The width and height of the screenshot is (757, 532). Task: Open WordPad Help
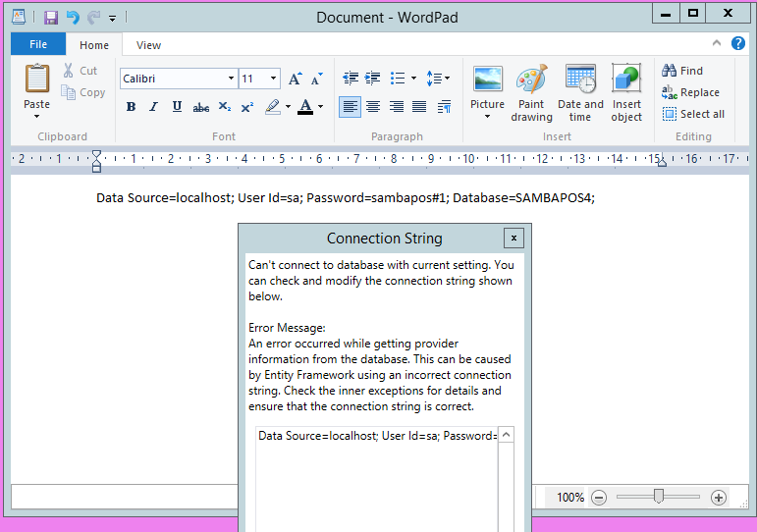coord(737,43)
